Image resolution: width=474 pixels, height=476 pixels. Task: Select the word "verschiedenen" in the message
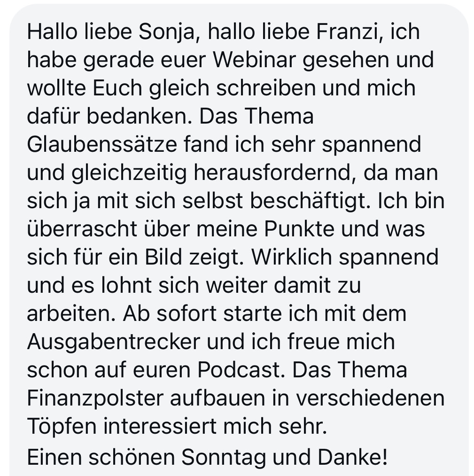(x=370, y=398)
